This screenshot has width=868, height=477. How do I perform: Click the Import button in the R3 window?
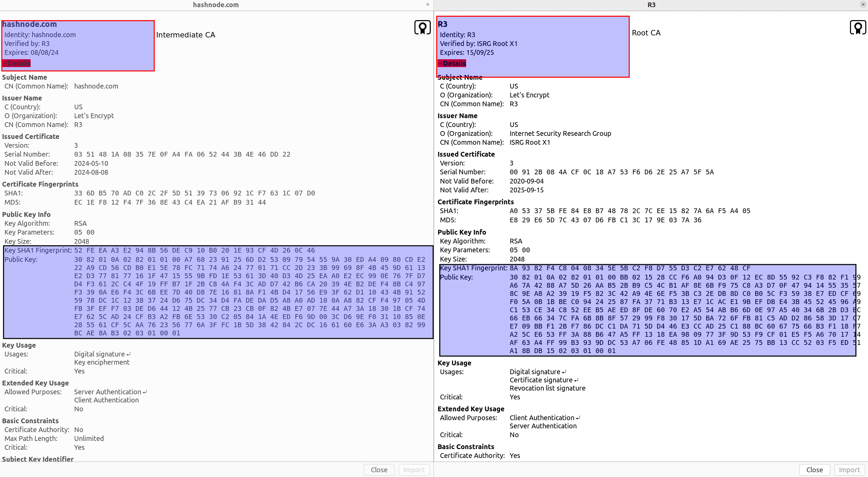click(849, 470)
